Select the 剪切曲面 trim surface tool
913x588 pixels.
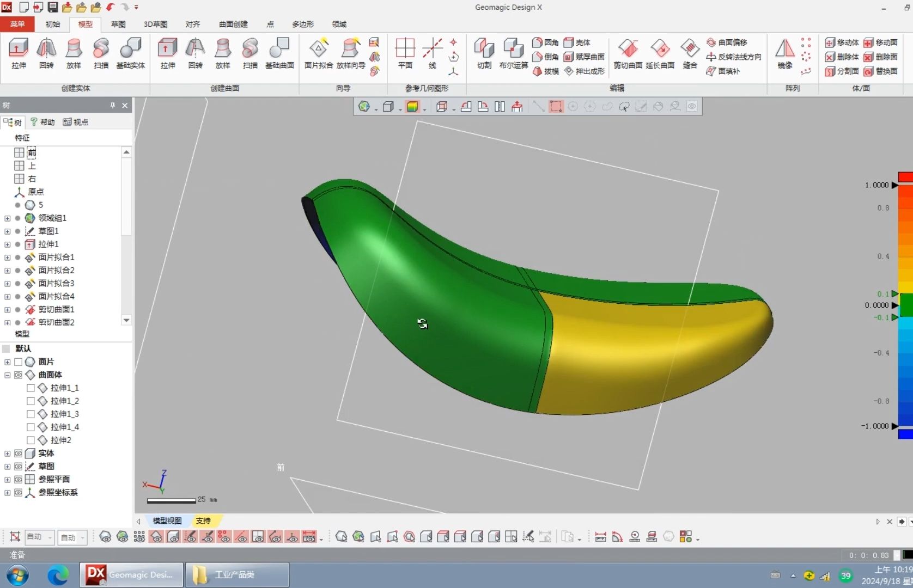pos(628,53)
